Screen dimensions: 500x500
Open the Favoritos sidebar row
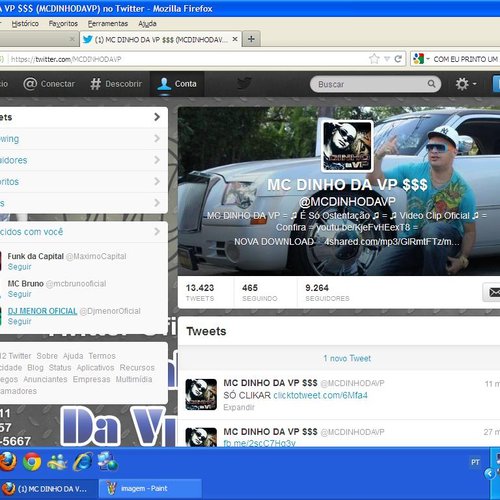point(83,182)
